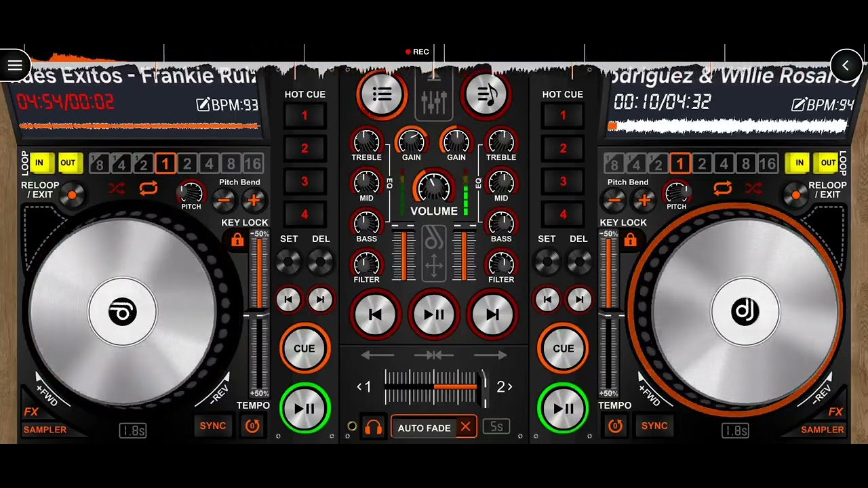Trigger left deck Hot Cue 1

(x=304, y=116)
